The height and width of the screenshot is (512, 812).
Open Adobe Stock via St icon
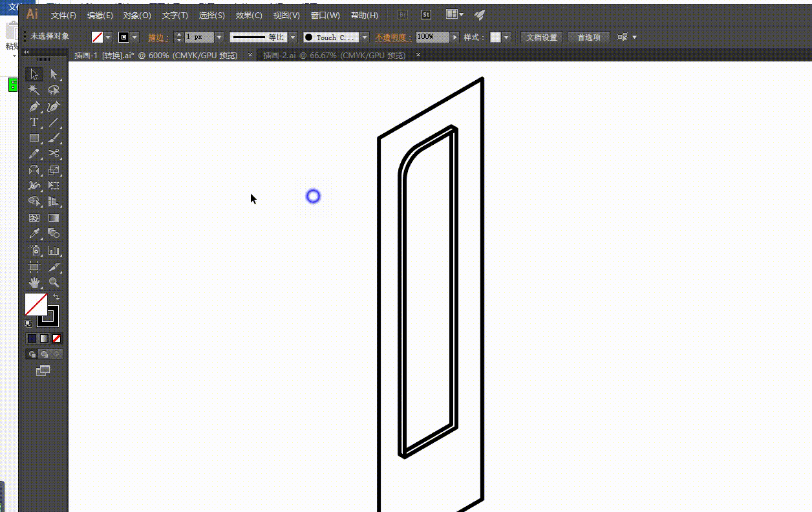point(425,14)
